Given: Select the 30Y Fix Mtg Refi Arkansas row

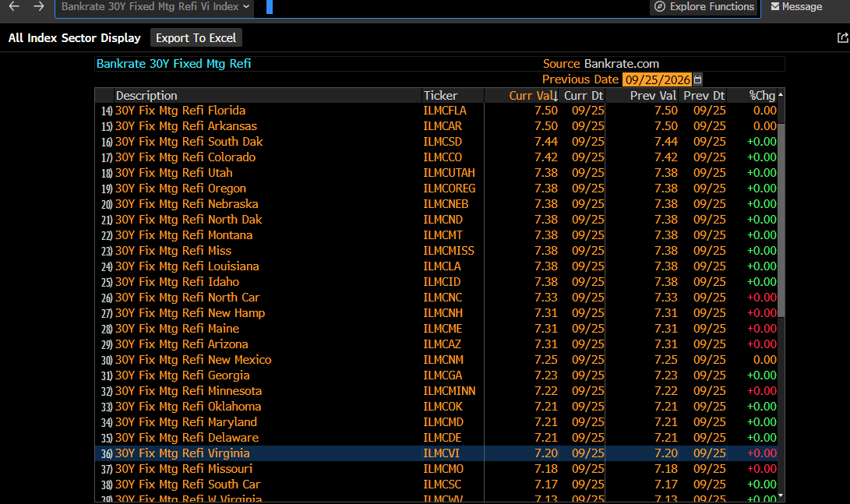Looking at the screenshot, I should tap(436, 126).
